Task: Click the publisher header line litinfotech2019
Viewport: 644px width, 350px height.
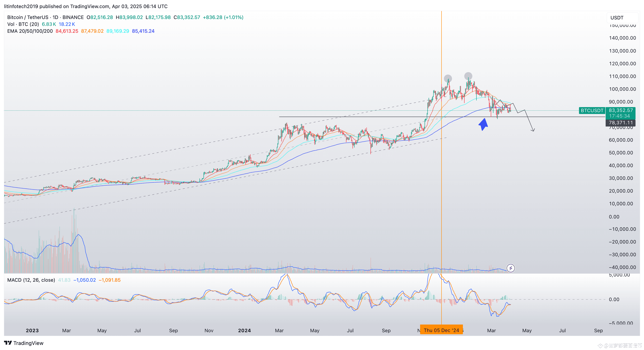Action: pyautogui.click(x=86, y=6)
